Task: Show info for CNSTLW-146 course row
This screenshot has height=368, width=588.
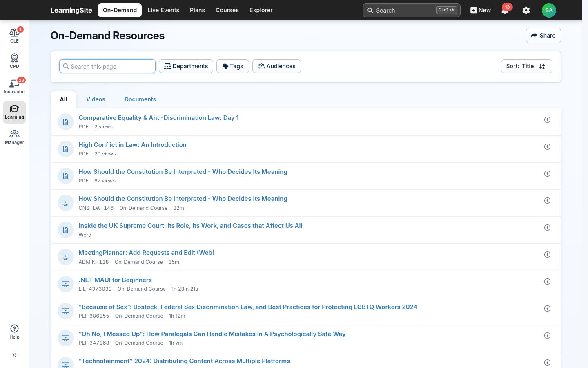Action: 547,201
